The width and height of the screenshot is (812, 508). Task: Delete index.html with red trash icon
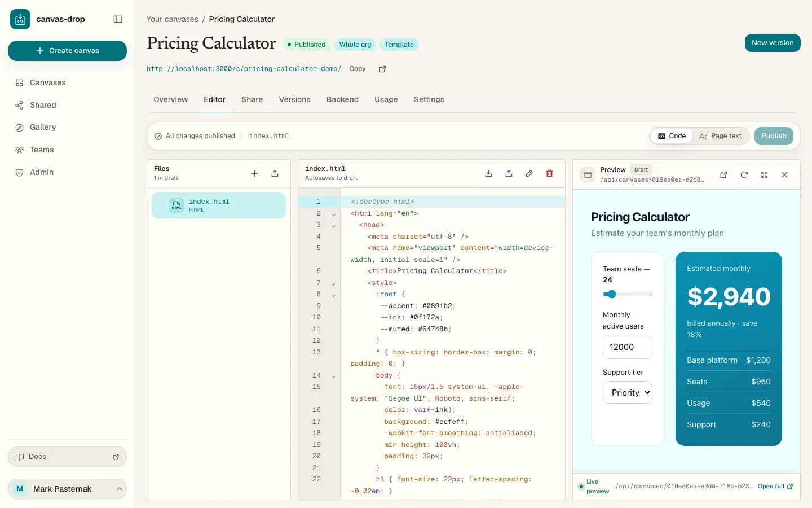click(549, 174)
